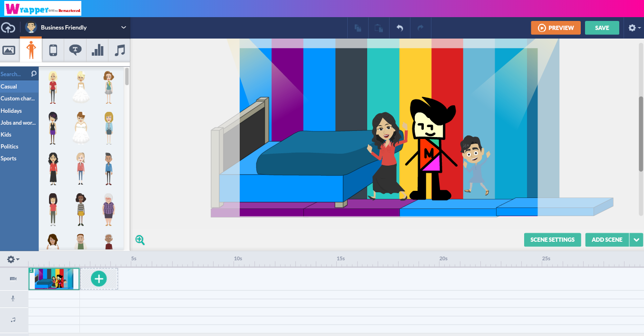Click the zoom magnifier below the canvas
Image resolution: width=644 pixels, height=336 pixels.
coord(140,239)
